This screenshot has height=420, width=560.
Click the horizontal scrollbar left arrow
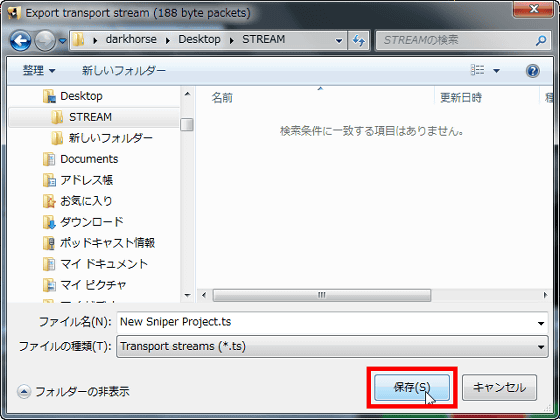click(x=204, y=295)
